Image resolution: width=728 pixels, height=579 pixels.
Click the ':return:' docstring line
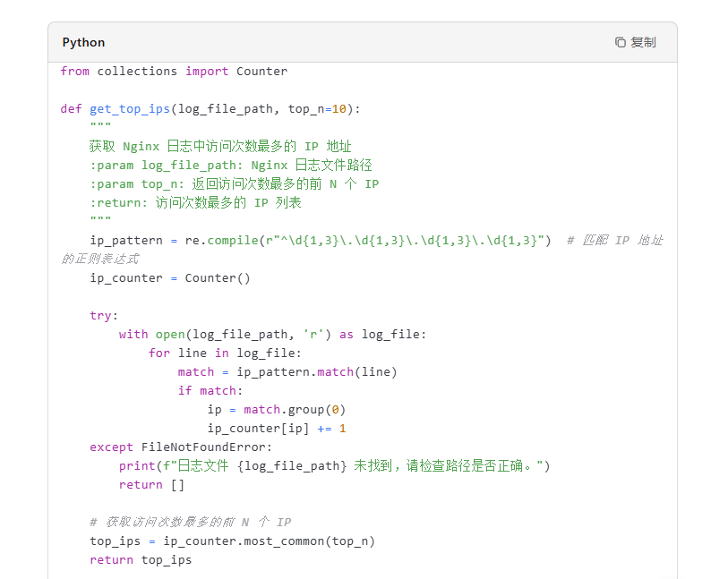pos(195,203)
